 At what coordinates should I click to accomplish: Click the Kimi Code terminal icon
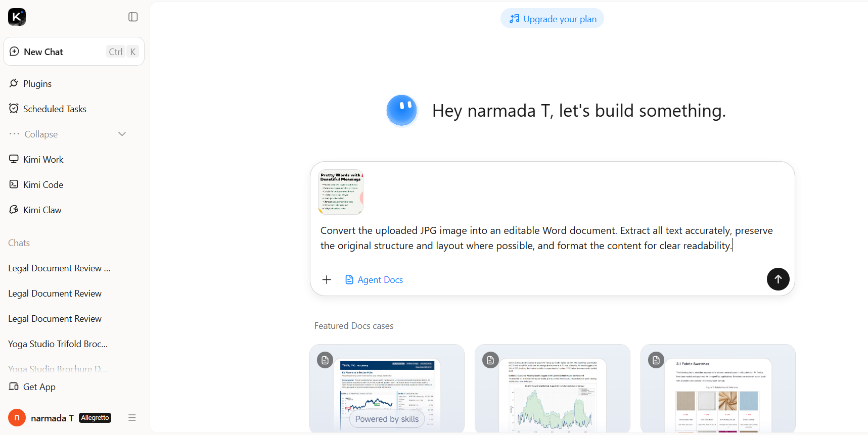pyautogui.click(x=14, y=184)
